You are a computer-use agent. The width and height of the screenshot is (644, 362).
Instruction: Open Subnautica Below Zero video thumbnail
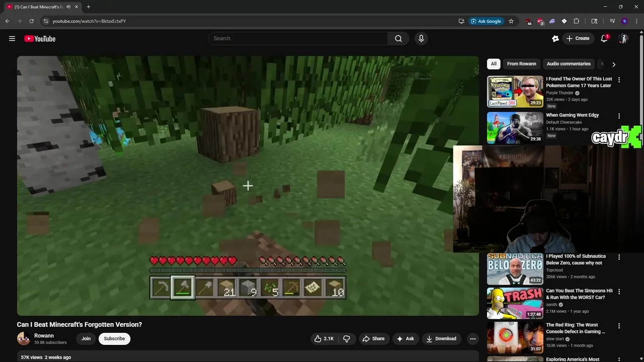pos(515,269)
